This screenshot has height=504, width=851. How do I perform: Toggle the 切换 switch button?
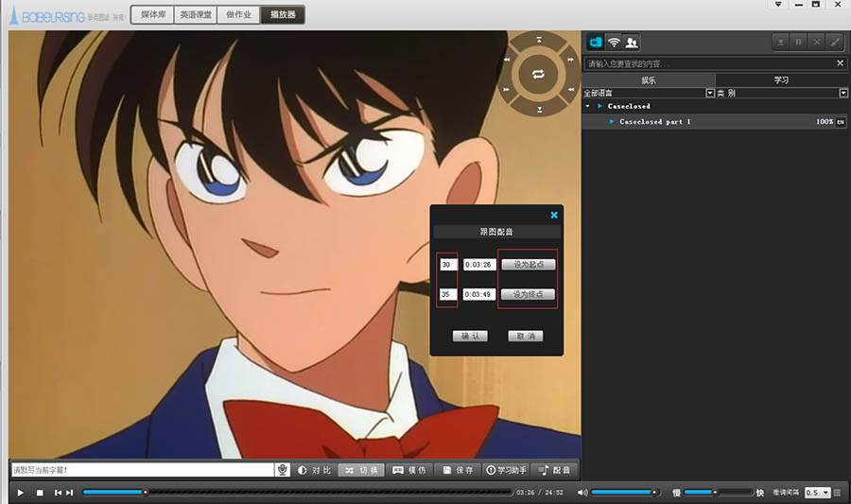pyautogui.click(x=361, y=470)
